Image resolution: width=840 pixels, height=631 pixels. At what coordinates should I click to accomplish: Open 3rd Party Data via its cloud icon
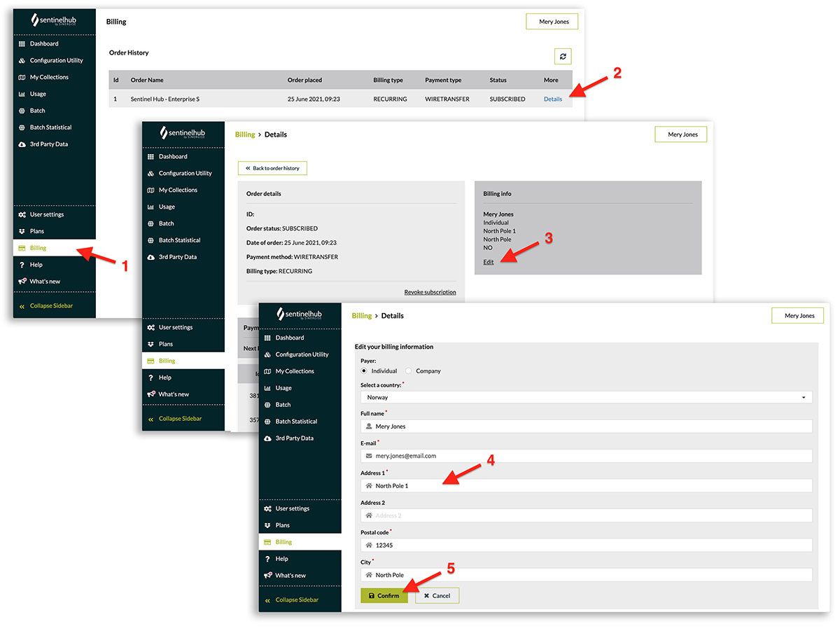(22, 144)
